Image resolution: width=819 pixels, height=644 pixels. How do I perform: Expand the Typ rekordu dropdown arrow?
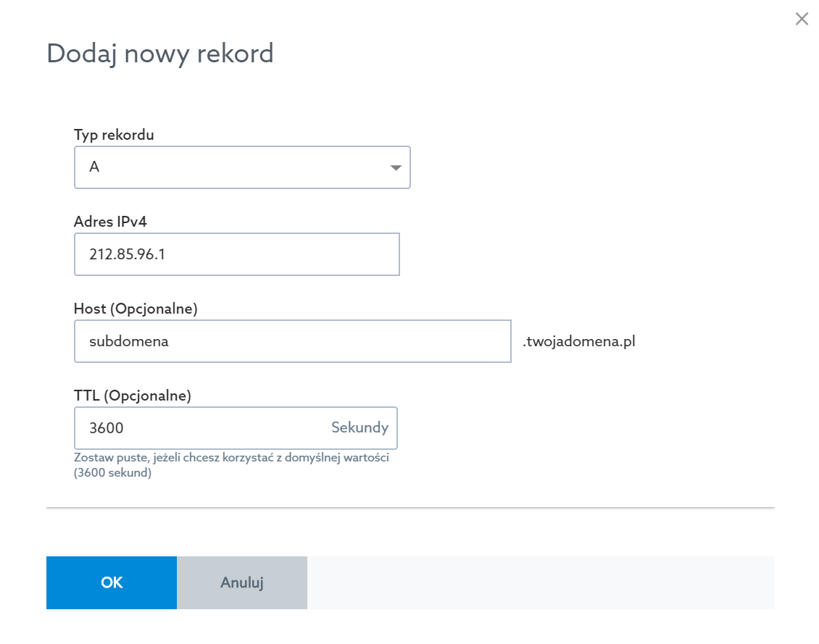point(396,168)
